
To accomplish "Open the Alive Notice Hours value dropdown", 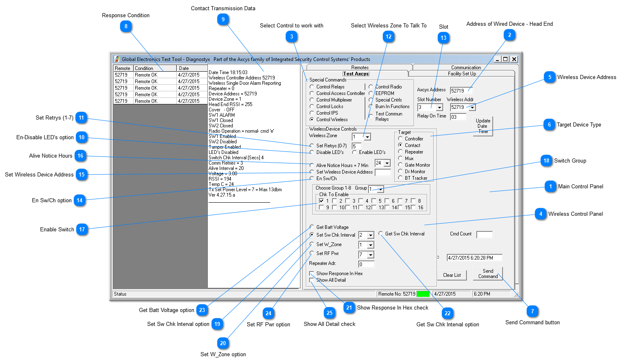I will [387, 163].
